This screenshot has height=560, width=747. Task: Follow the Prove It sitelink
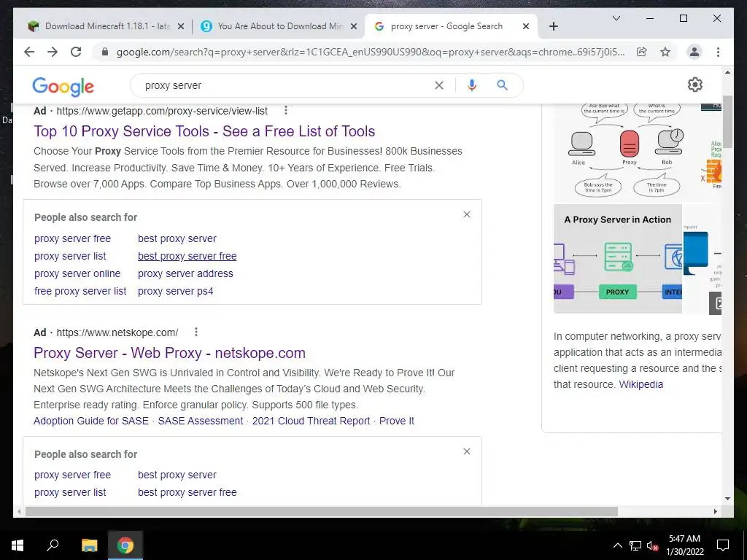397,421
